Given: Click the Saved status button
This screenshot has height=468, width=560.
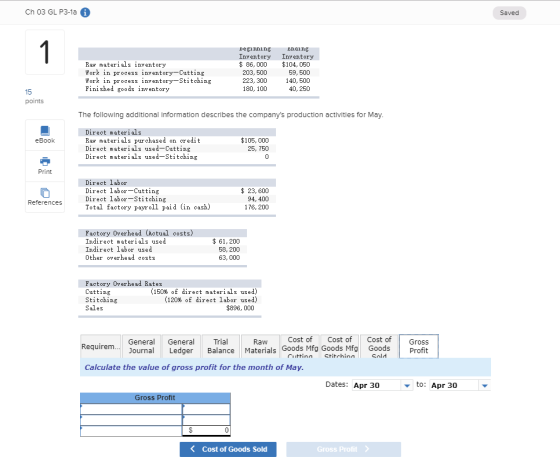Looking at the screenshot, I should (509, 13).
